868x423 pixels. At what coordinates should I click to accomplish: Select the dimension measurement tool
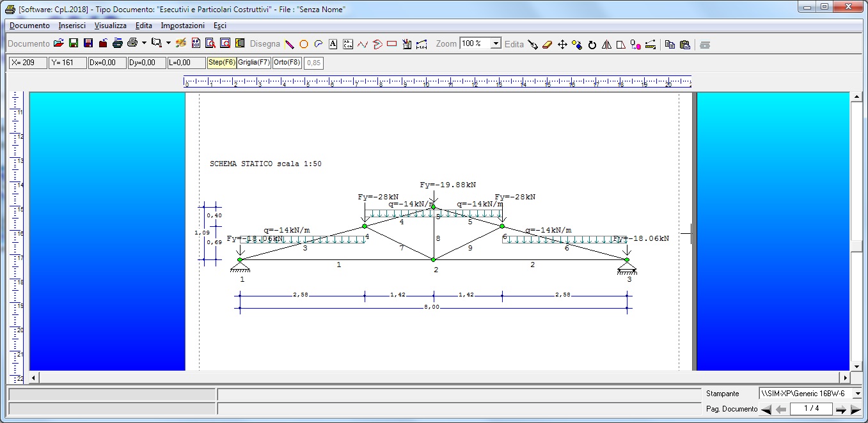422,44
